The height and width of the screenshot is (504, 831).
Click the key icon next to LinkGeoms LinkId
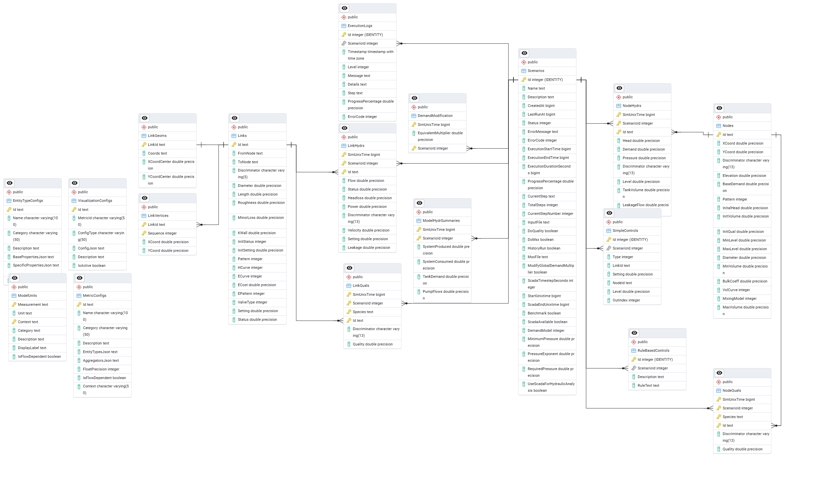pos(144,145)
